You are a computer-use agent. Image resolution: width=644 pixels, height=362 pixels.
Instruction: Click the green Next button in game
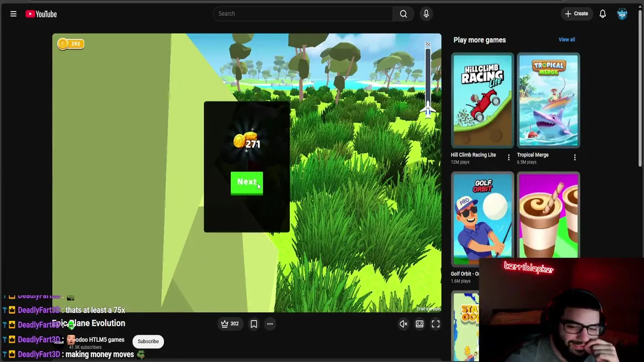click(247, 183)
